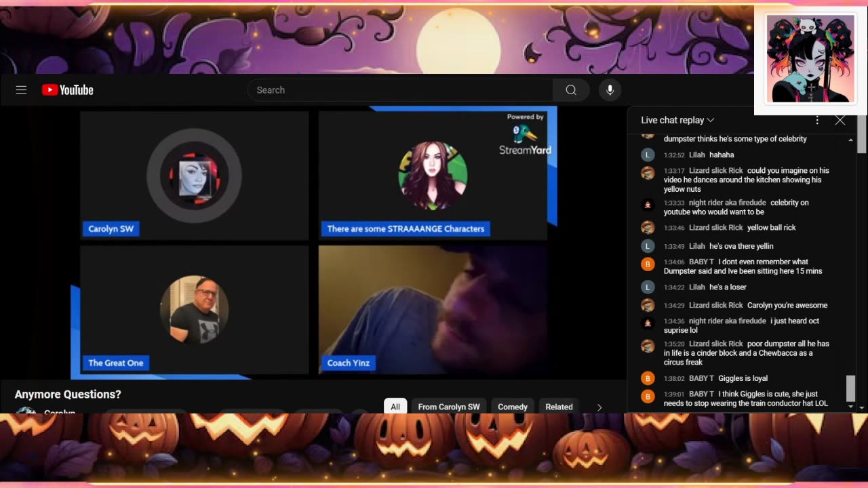Select the Related filter chip
Screen dimensions: 868x488
(559, 407)
